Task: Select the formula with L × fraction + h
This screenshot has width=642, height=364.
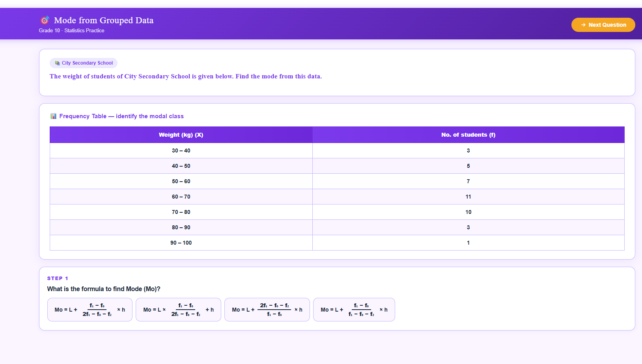Action: pos(178,310)
